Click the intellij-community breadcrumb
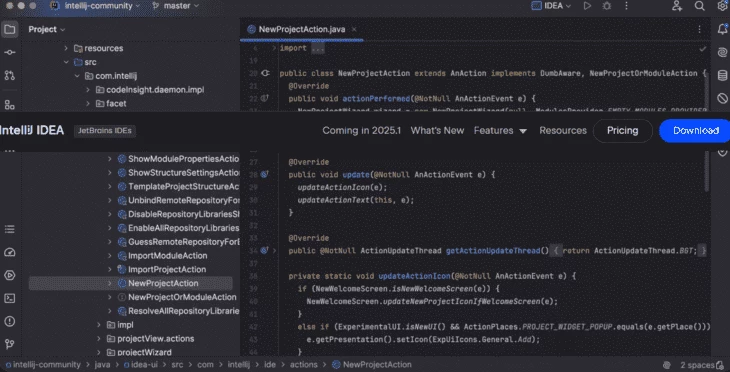Viewport: 730px width, 372px height. pos(43,365)
